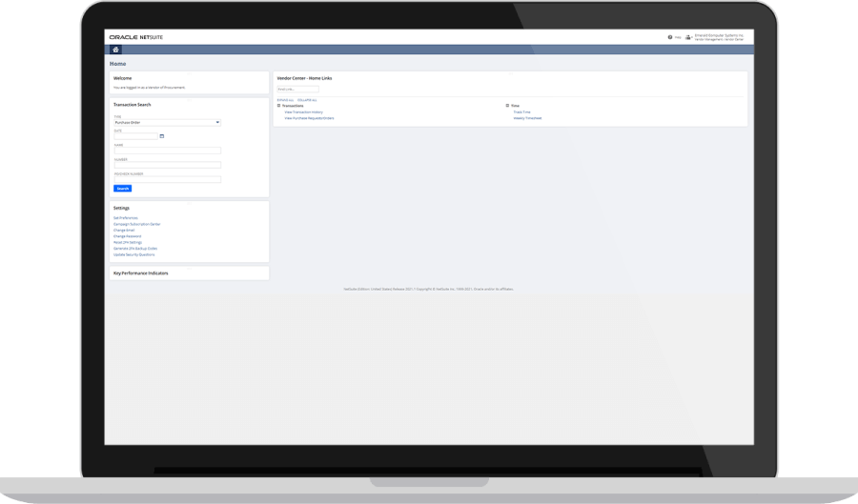858x504 pixels.
Task: Click the Vendor Center - Home Links title
Action: click(x=304, y=78)
